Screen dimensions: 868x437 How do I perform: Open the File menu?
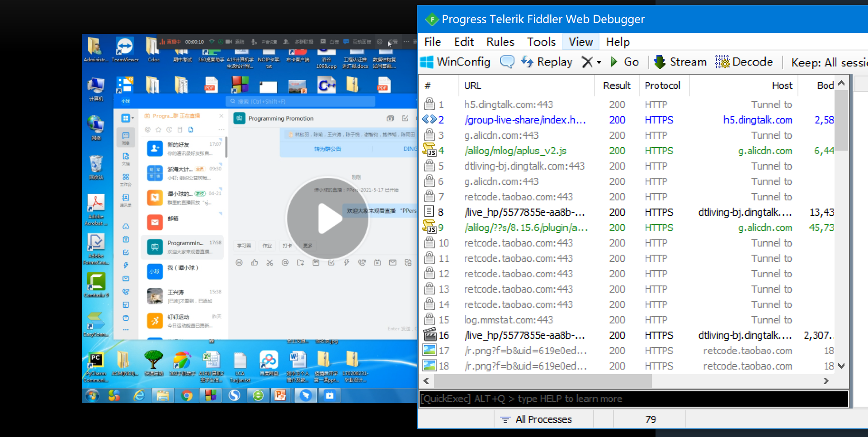(x=433, y=42)
